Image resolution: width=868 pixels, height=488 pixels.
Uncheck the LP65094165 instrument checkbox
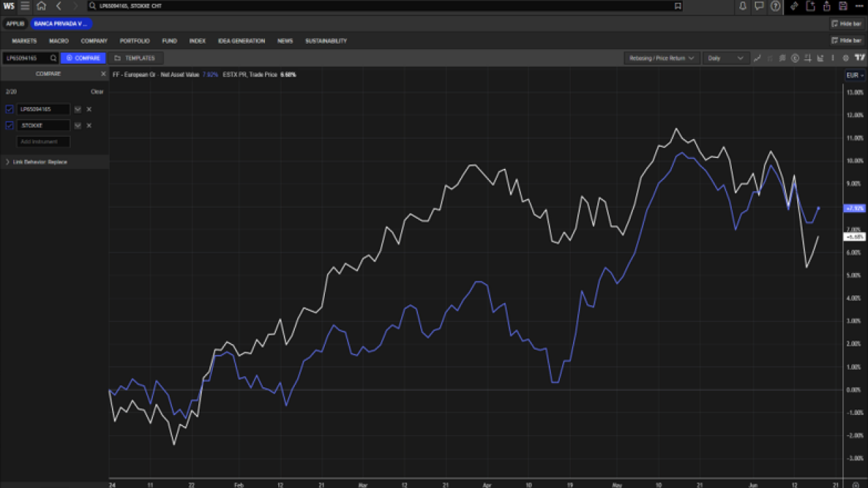[10, 109]
